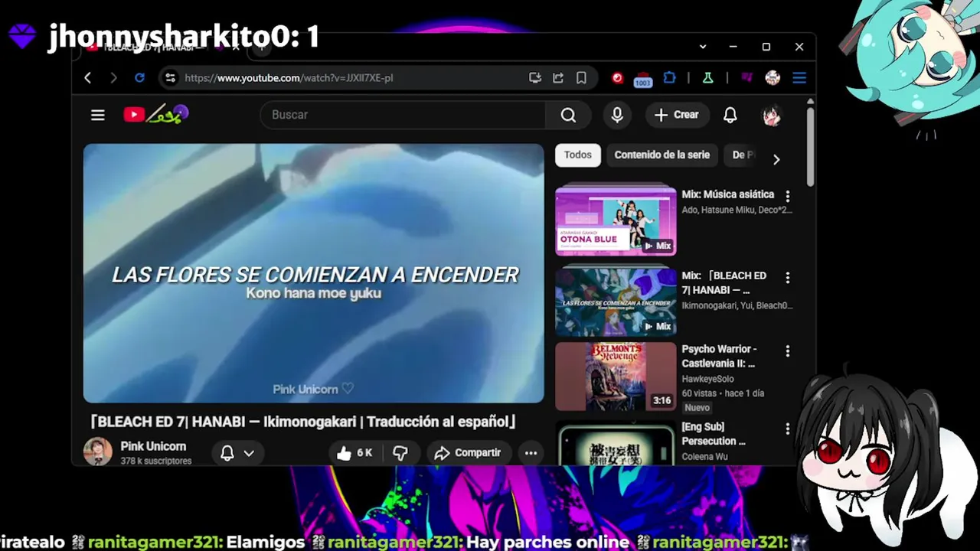
Task: Open the extension showing 1003 badge
Action: (x=643, y=79)
